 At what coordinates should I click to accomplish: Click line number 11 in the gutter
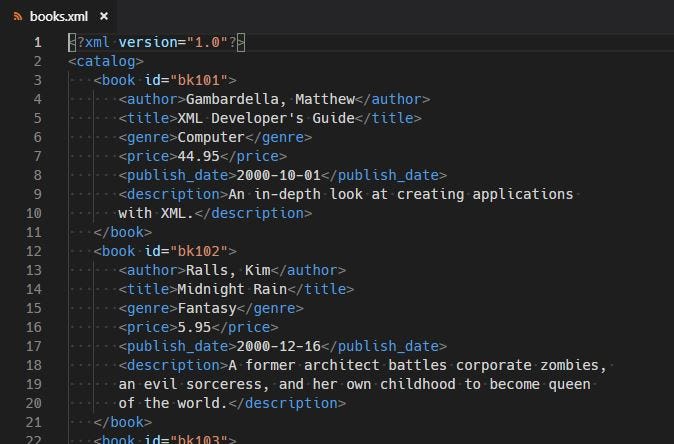click(34, 232)
